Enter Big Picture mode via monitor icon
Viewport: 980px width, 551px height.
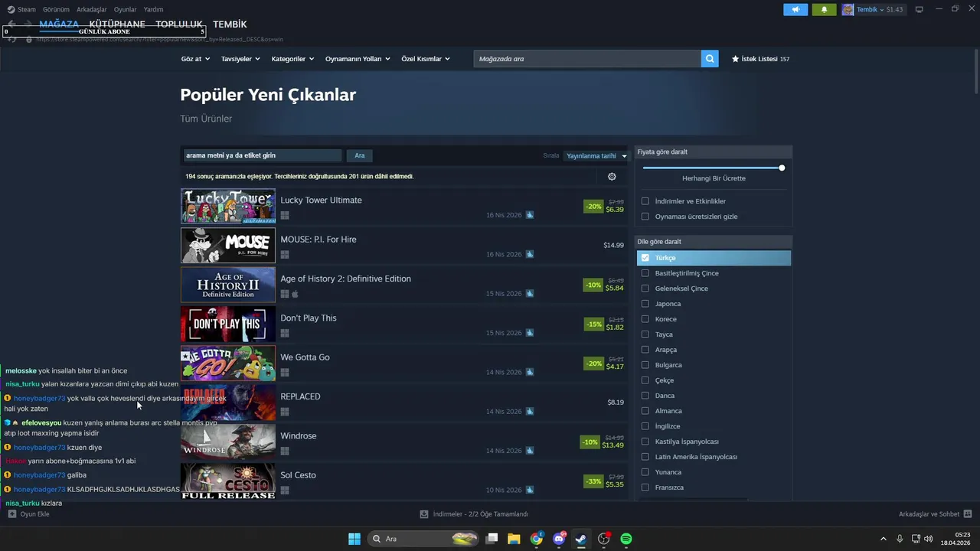(919, 9)
